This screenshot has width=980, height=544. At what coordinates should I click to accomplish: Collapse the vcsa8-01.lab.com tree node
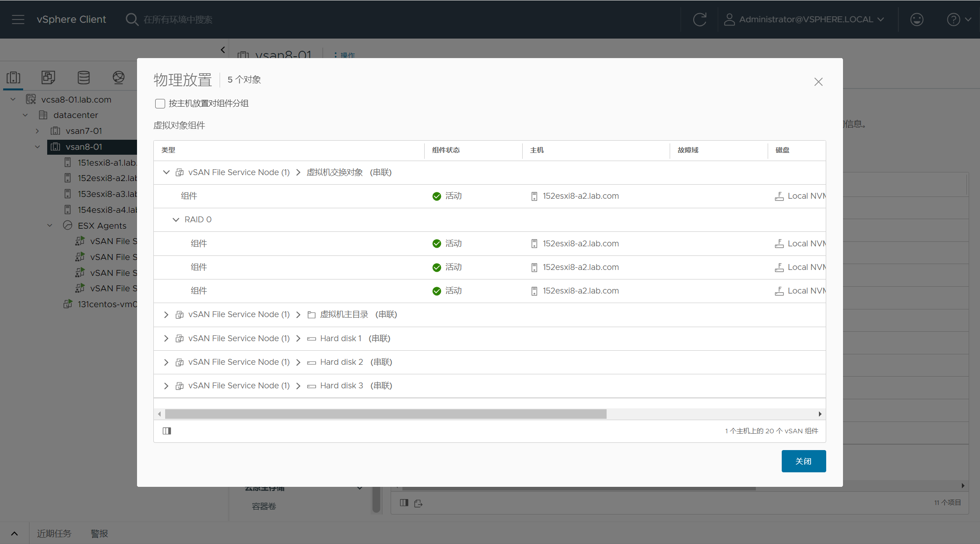pos(13,99)
